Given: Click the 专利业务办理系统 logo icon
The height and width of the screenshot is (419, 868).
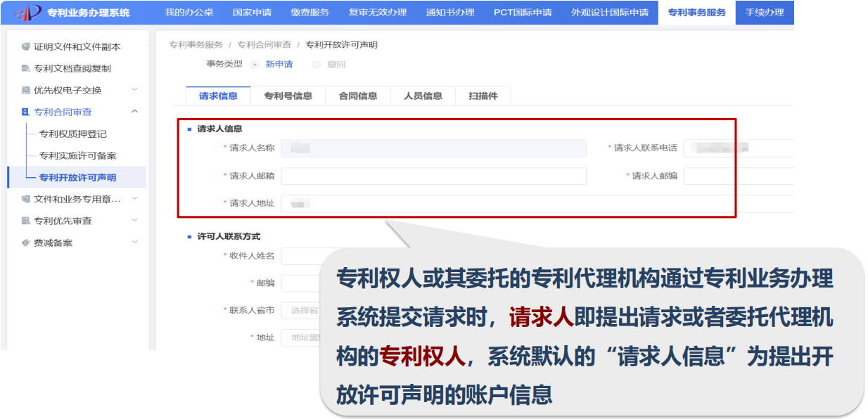Looking at the screenshot, I should (x=28, y=13).
